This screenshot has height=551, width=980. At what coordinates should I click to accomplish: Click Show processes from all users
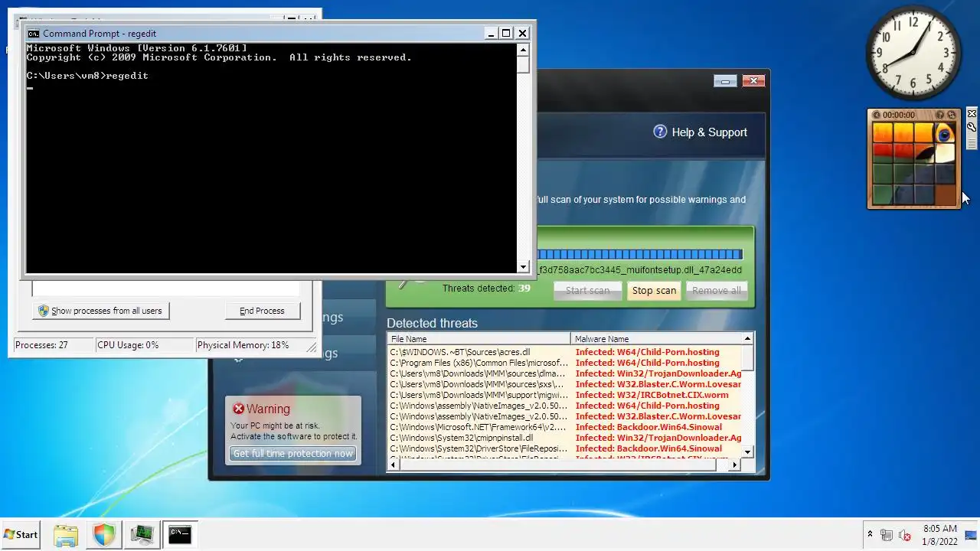tap(101, 311)
